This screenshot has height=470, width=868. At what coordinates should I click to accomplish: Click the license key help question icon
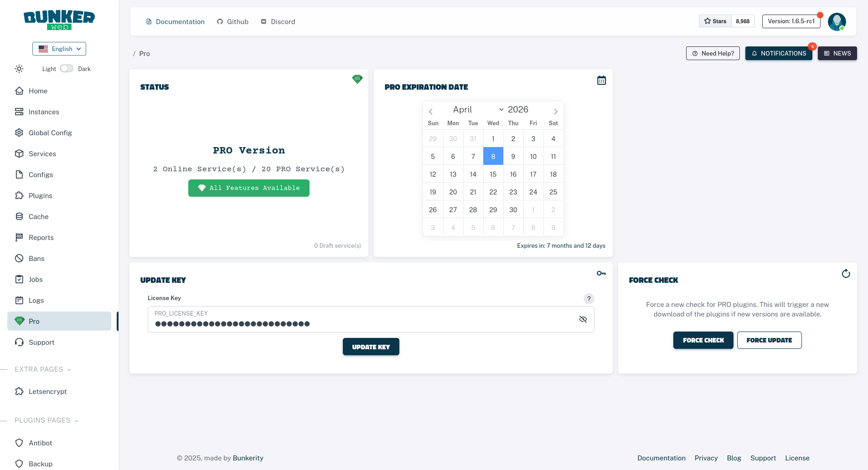coord(589,299)
